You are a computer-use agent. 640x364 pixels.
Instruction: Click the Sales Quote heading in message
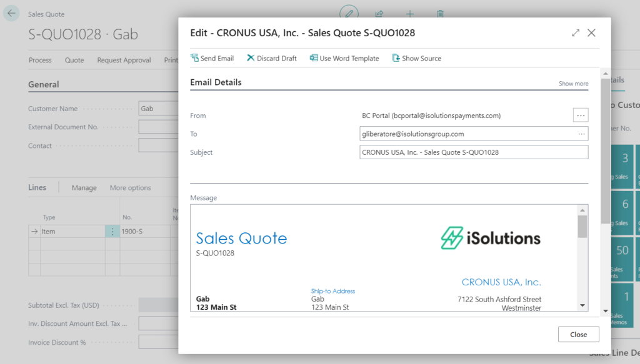(x=241, y=238)
